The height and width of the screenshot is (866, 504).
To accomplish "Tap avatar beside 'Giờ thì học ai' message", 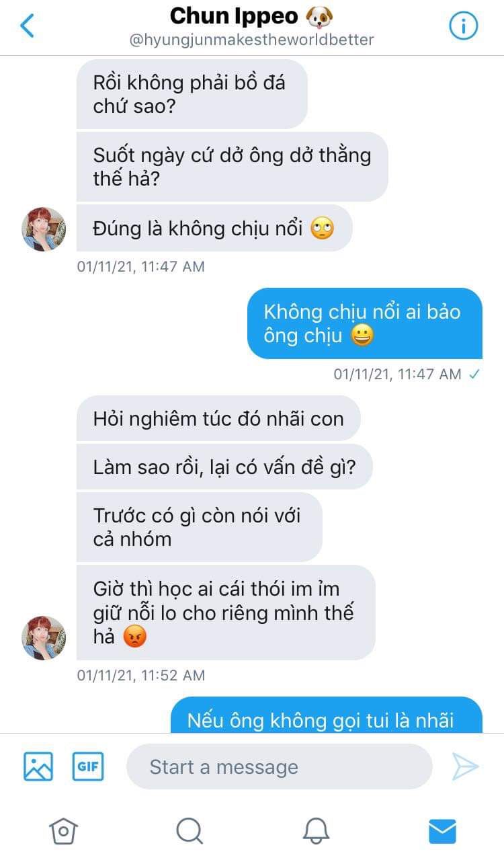I will [44, 637].
